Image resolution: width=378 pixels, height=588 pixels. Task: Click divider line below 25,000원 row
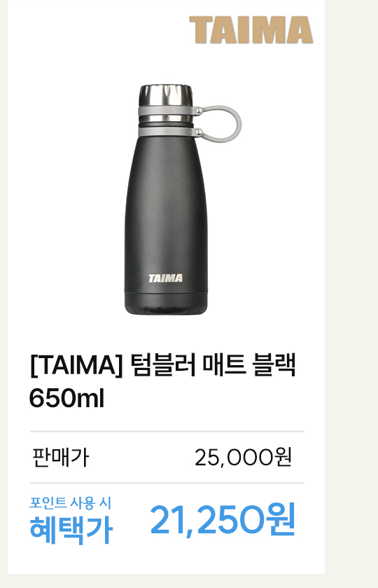167,483
